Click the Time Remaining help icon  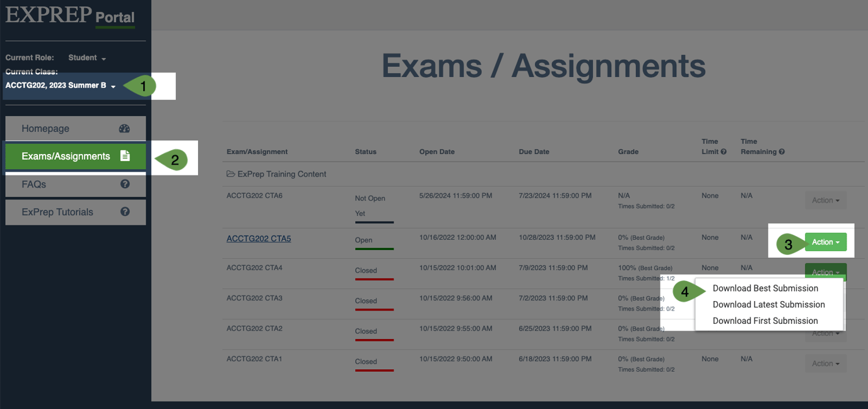pos(782,151)
